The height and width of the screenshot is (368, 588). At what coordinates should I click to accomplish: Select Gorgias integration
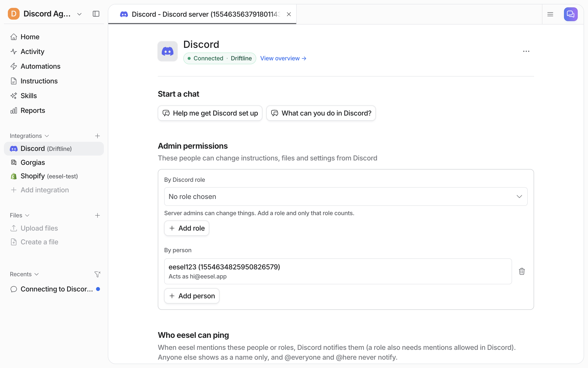[54, 162]
